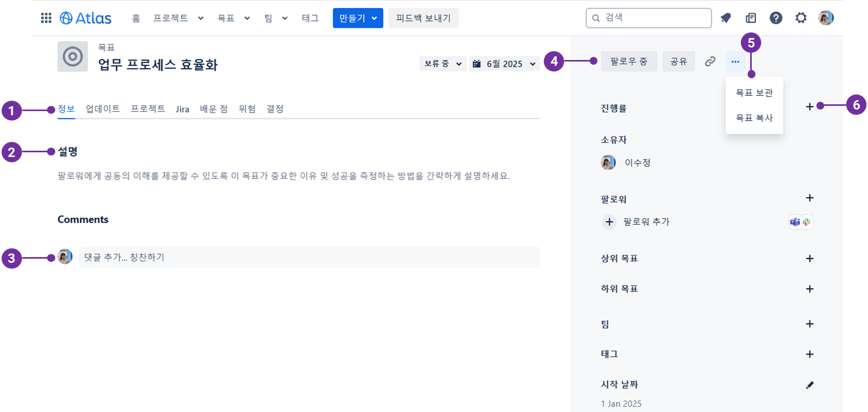Click the goal target icon
Image resolution: width=868 pixels, height=412 pixels.
tap(72, 56)
